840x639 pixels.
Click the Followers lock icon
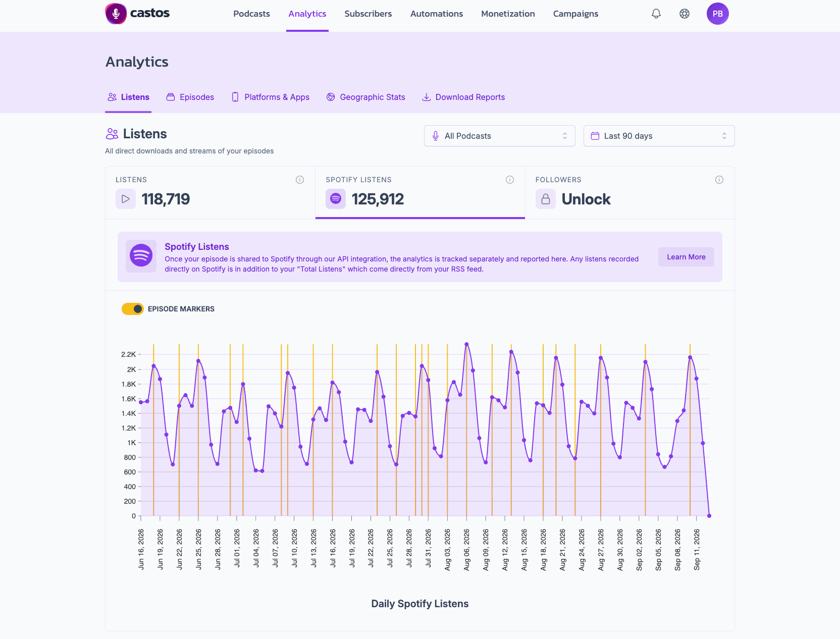click(546, 199)
